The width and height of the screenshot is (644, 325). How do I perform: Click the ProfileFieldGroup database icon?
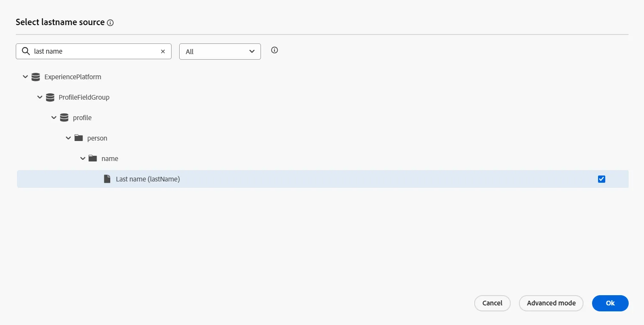point(50,97)
